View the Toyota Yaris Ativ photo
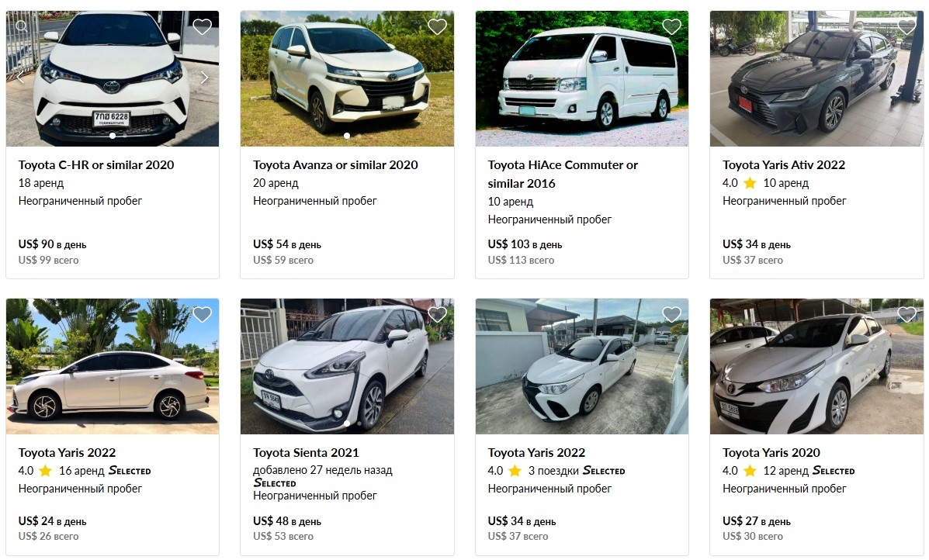Screen dimensions: 929x560 (816, 78)
